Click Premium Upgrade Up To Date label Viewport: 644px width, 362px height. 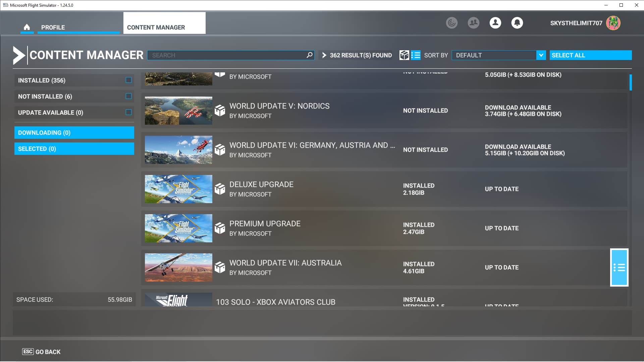click(x=502, y=228)
